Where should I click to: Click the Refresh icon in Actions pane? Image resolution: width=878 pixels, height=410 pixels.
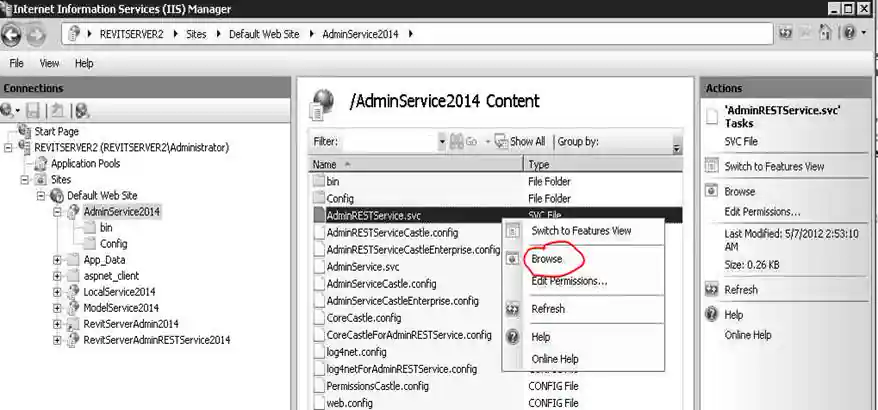point(712,290)
